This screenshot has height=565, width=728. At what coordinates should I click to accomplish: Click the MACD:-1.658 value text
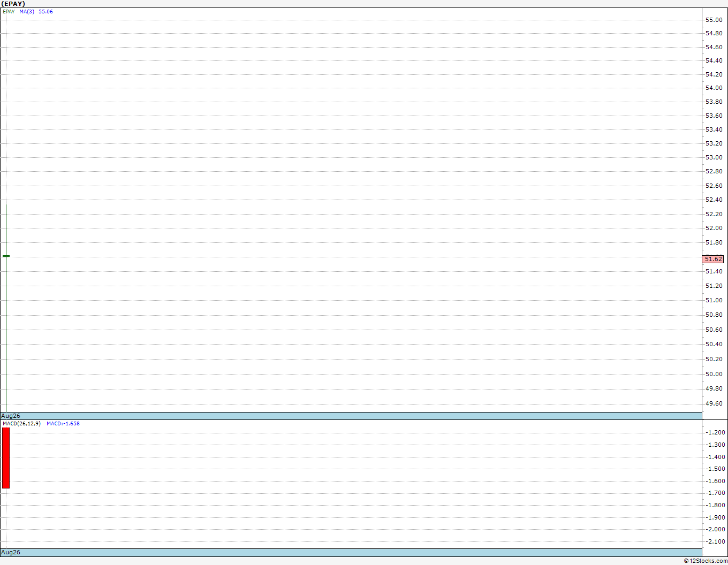(63, 424)
